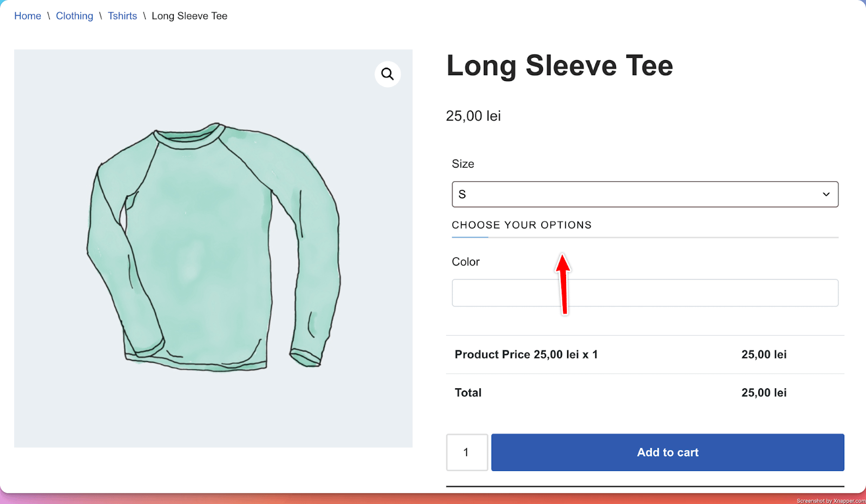Focus the quantity input box
This screenshot has width=866, height=504.
(467, 452)
